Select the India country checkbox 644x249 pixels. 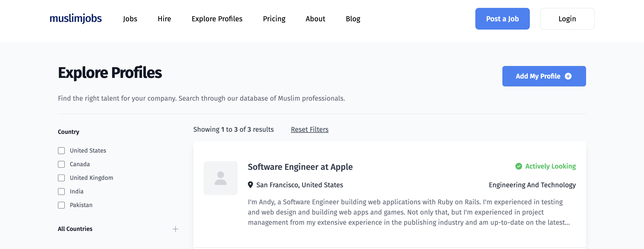click(x=61, y=192)
